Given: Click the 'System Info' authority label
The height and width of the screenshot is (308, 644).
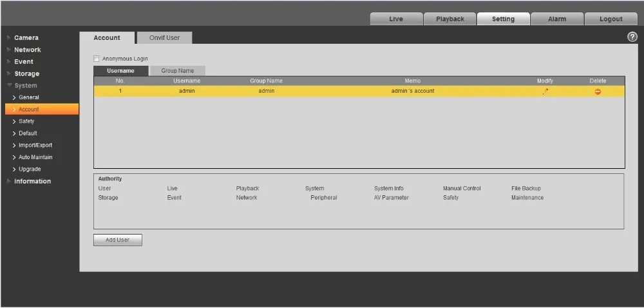Looking at the screenshot, I should click(388, 189).
